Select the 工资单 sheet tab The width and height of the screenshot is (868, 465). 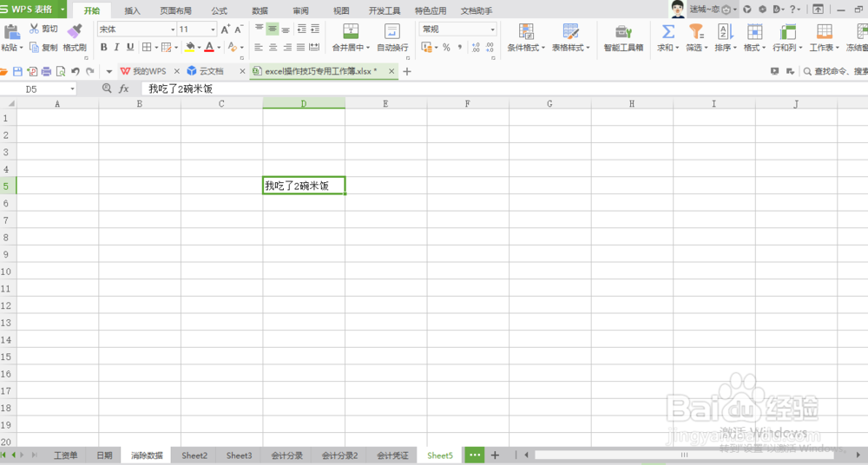pos(65,455)
